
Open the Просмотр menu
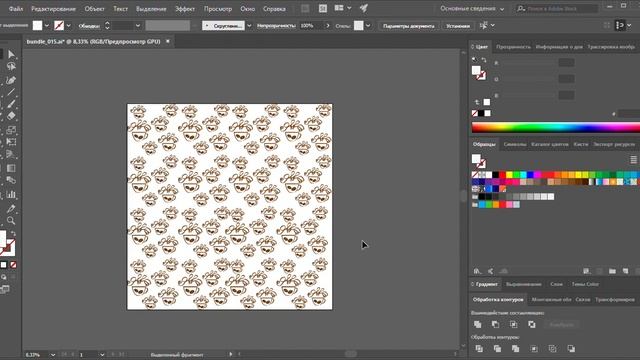pos(218,9)
